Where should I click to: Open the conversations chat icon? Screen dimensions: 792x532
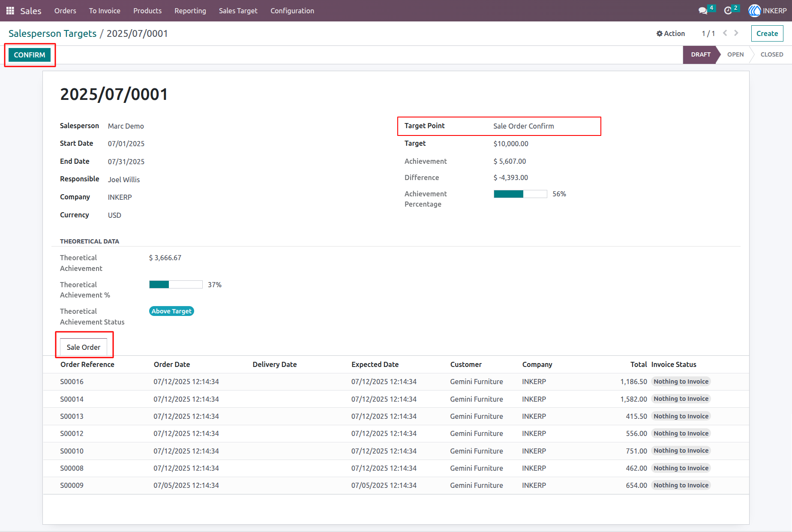point(703,11)
